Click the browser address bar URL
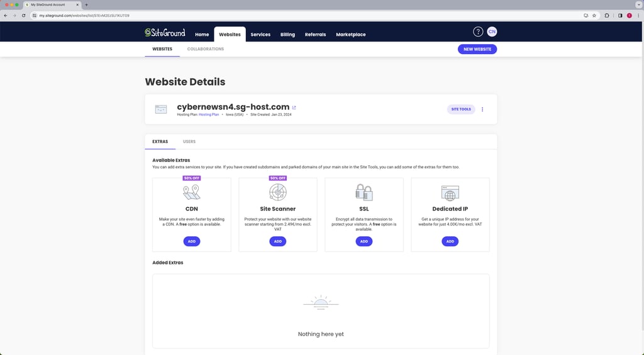The image size is (644, 355). (84, 16)
